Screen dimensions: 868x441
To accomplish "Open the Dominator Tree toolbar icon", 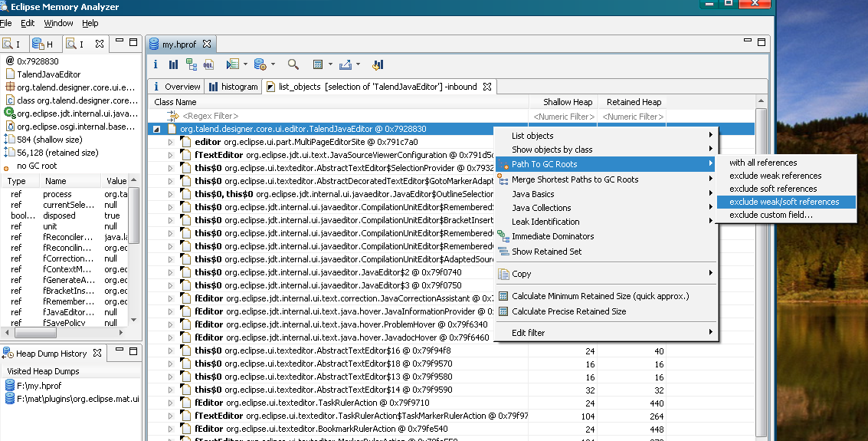I will pos(191,65).
